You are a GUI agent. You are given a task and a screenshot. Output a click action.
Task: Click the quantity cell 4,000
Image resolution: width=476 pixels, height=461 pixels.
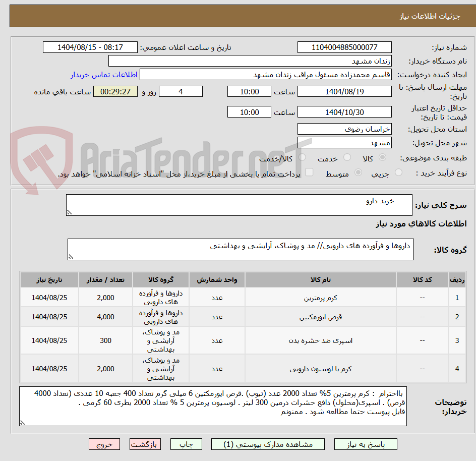click(106, 317)
